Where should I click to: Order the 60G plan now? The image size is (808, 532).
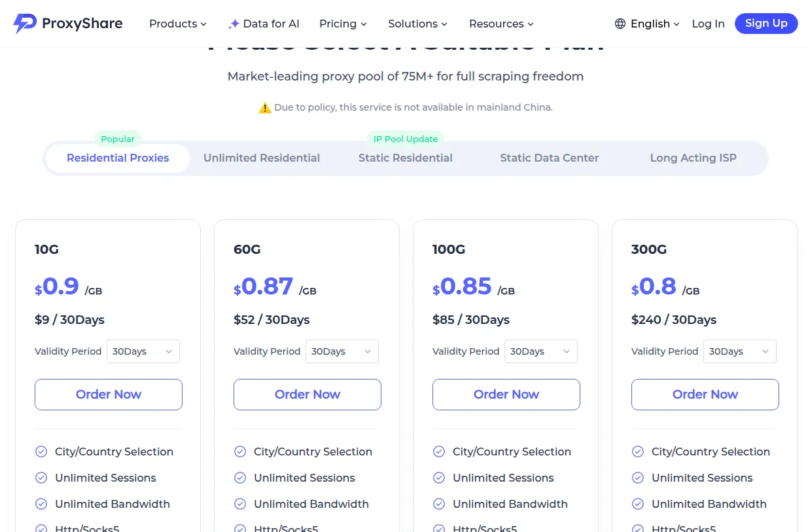tap(307, 395)
